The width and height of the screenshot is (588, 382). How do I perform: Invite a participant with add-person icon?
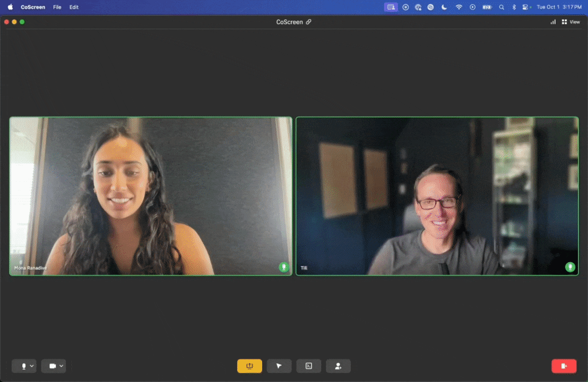click(338, 366)
